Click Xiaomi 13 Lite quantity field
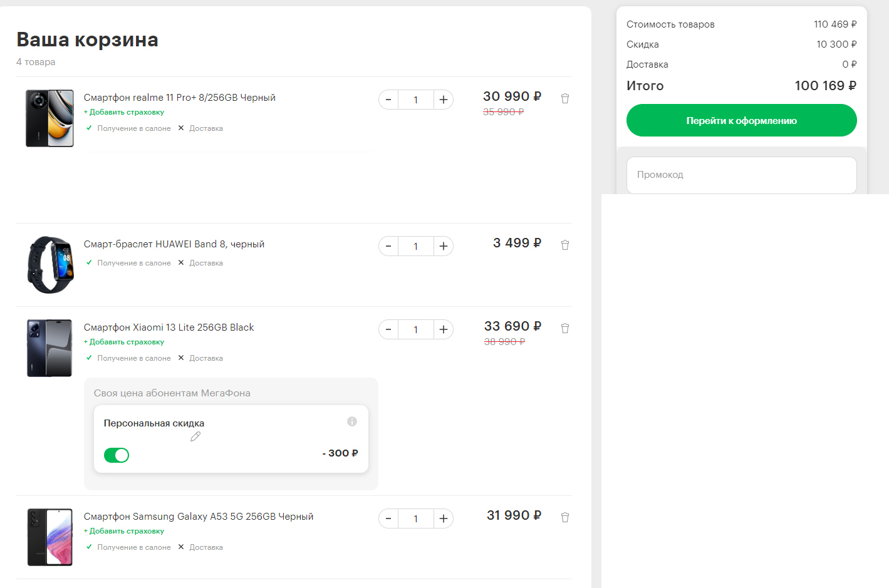 [x=416, y=329]
